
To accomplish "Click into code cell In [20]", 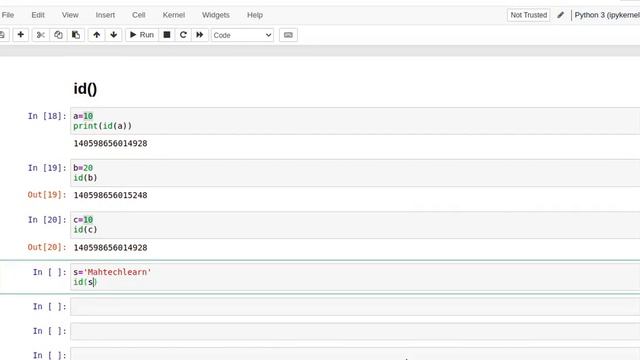I will (355, 224).
